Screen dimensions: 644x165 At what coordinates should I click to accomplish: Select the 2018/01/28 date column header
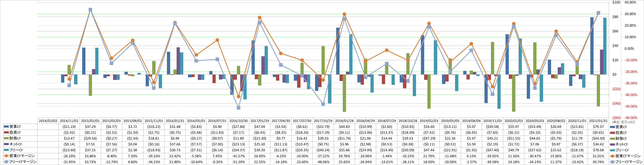point(344,121)
